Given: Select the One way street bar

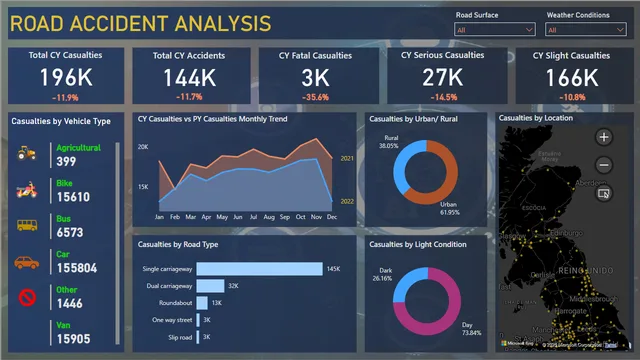Looking at the screenshot, I should coord(198,320).
